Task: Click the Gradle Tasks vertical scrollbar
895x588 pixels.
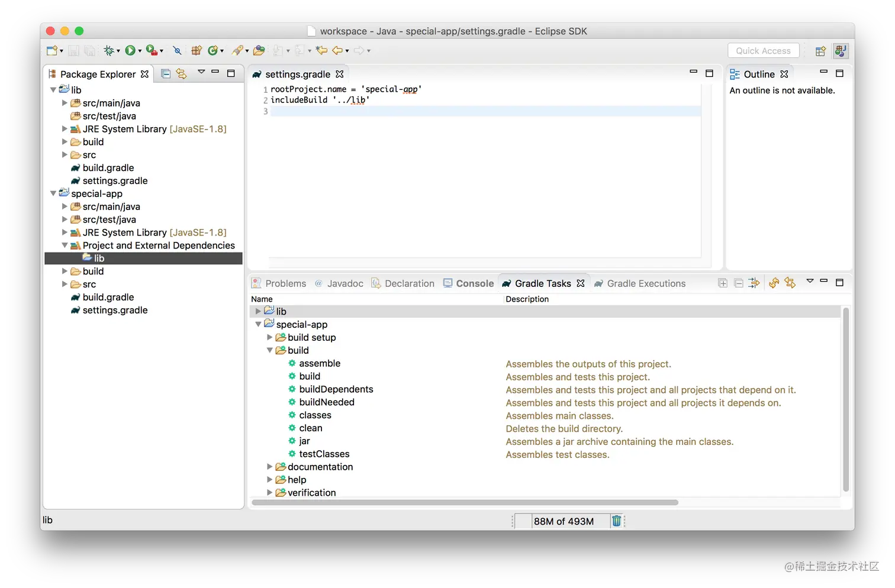Action: point(846,400)
